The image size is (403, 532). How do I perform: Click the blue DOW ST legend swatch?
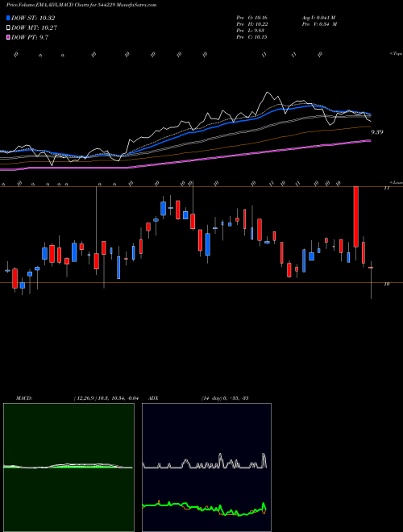(x=8, y=18)
